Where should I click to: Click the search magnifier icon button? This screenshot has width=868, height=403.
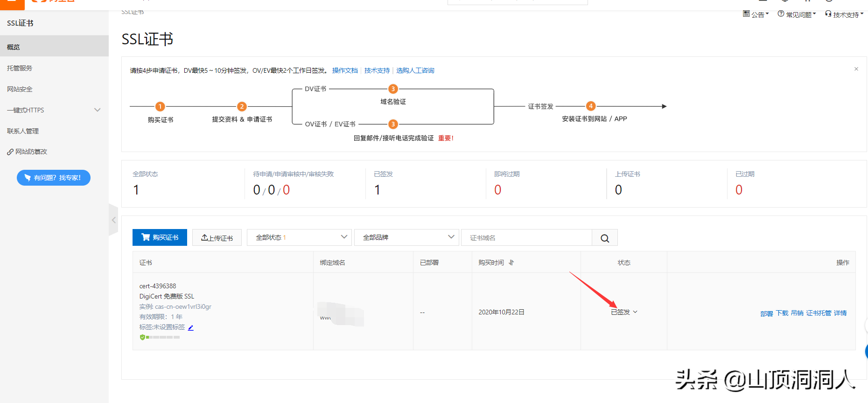click(605, 238)
